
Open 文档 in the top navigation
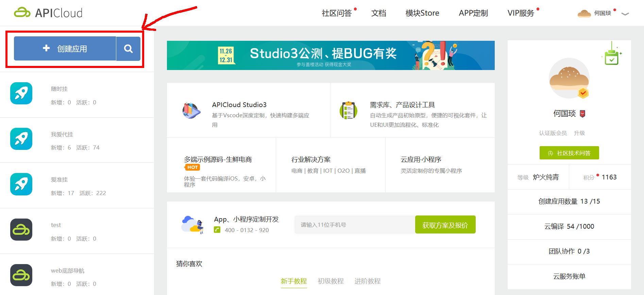(x=378, y=13)
